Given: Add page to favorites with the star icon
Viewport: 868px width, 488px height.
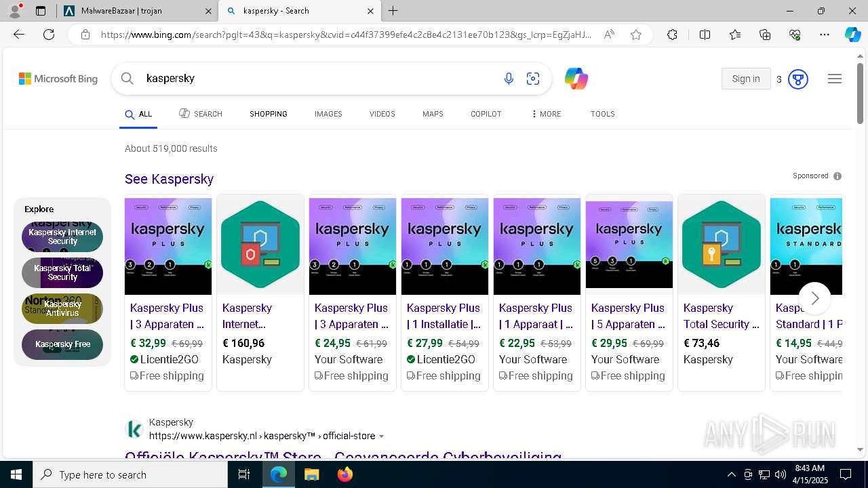Looking at the screenshot, I should pos(636,35).
